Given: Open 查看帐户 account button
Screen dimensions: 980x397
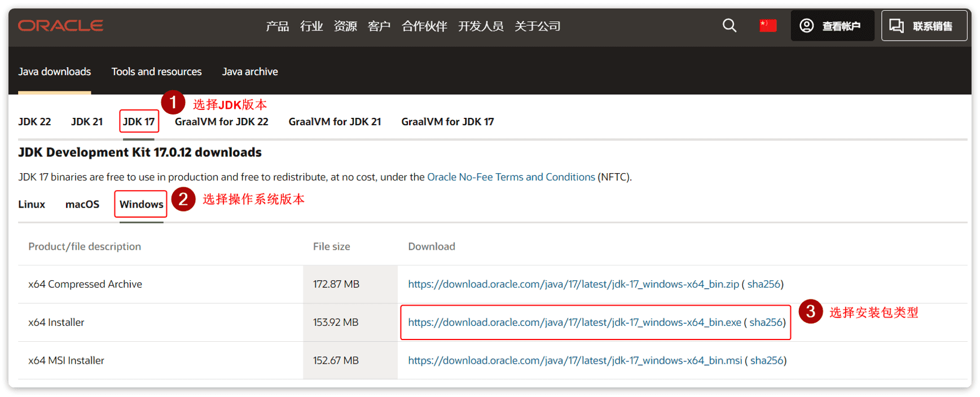Looking at the screenshot, I should point(832,26).
